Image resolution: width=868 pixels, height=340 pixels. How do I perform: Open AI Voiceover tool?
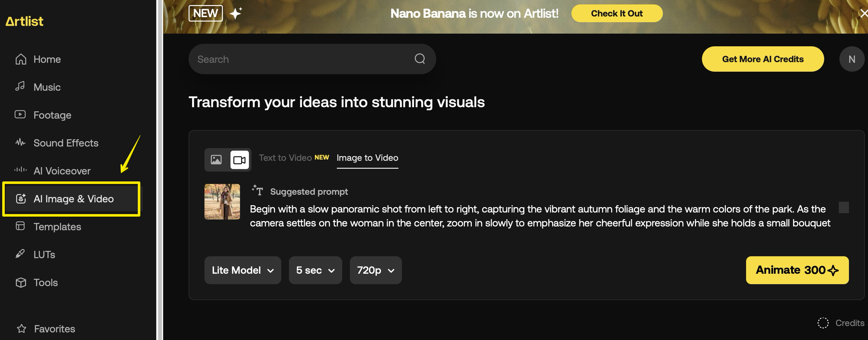click(52, 171)
